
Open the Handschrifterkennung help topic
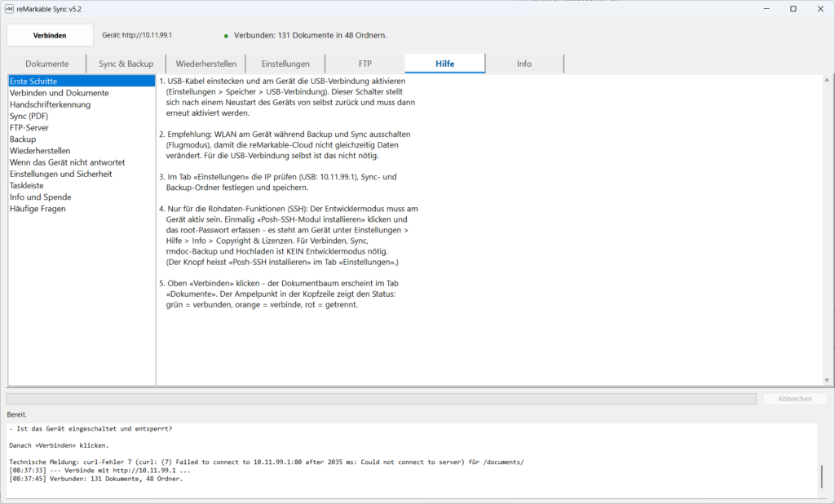(82, 104)
